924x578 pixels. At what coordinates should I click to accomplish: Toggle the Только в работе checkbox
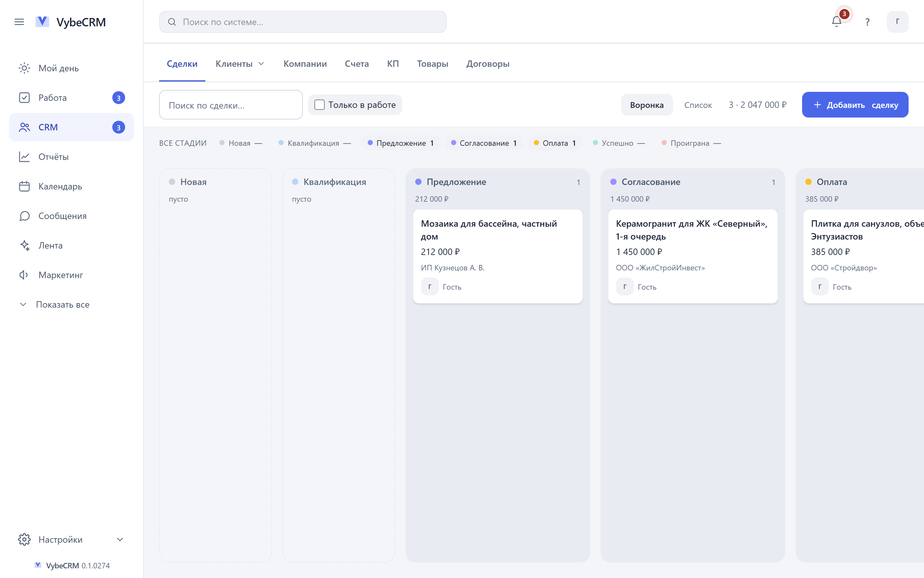pyautogui.click(x=319, y=105)
